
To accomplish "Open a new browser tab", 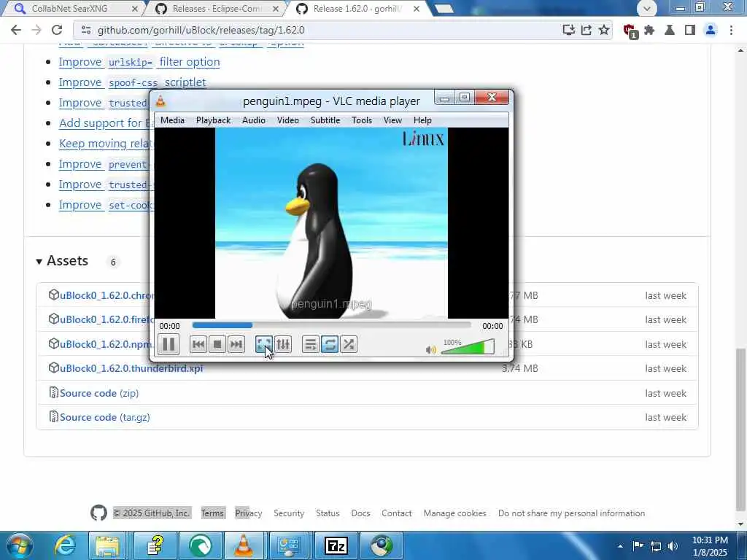I will (444, 9).
